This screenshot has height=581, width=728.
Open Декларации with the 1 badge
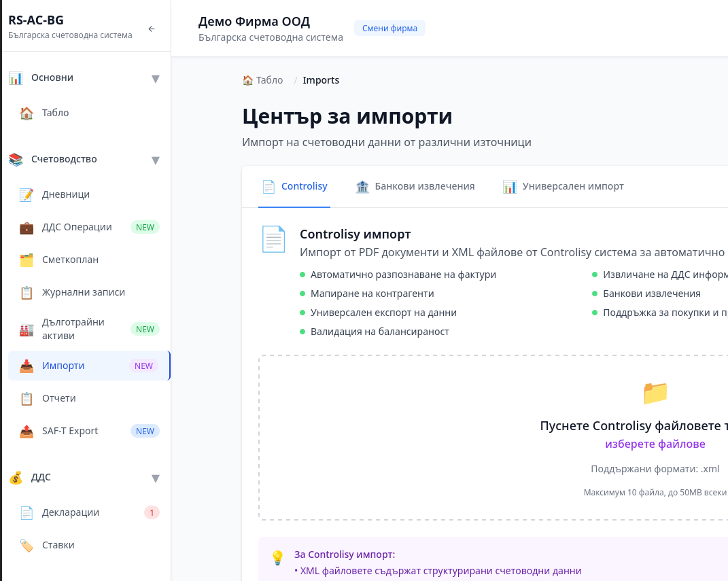(71, 513)
